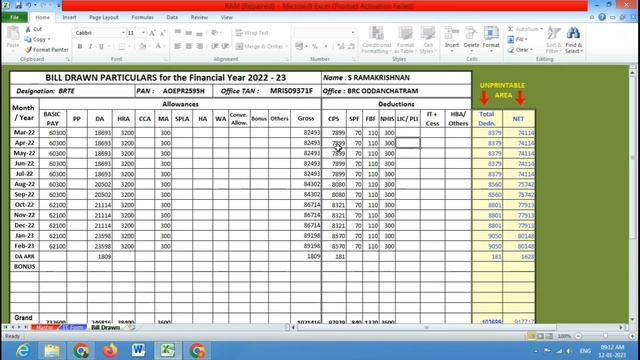
Task: Click the Delete cells button
Action: point(471,39)
